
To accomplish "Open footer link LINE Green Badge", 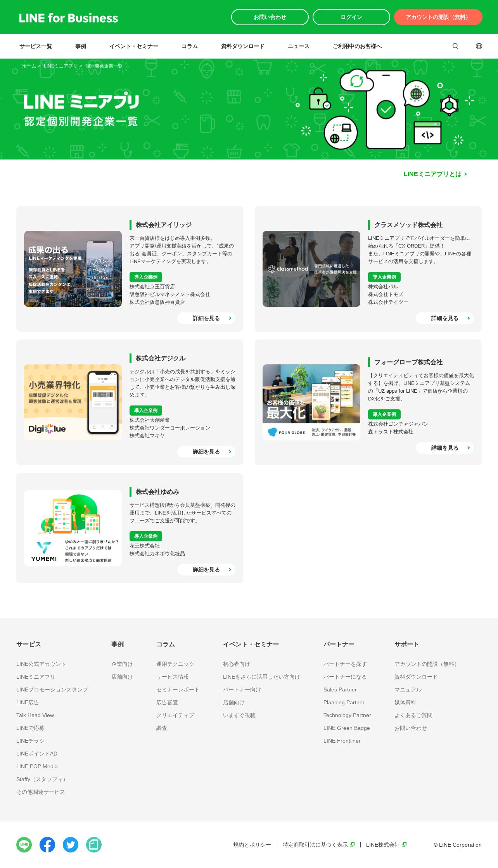I will [347, 728].
